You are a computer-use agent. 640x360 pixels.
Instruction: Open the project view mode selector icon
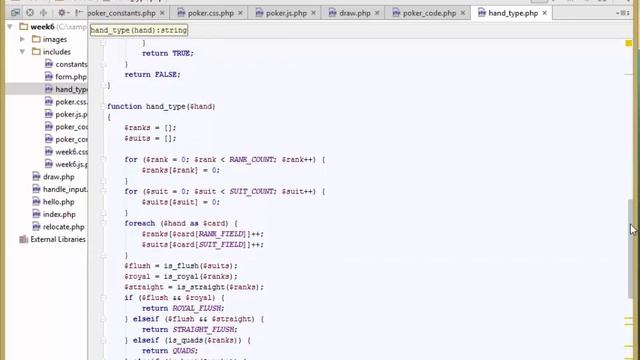pyautogui.click(x=16, y=13)
